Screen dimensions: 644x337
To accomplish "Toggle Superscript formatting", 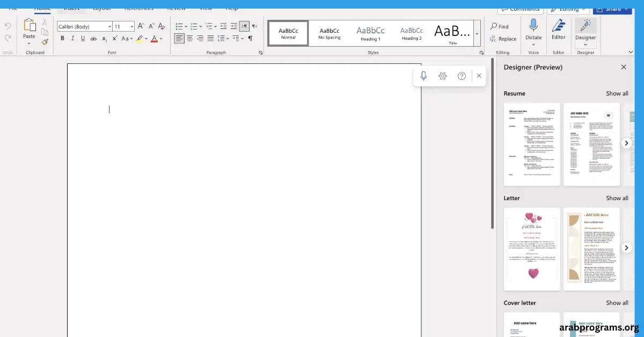I will tap(115, 39).
